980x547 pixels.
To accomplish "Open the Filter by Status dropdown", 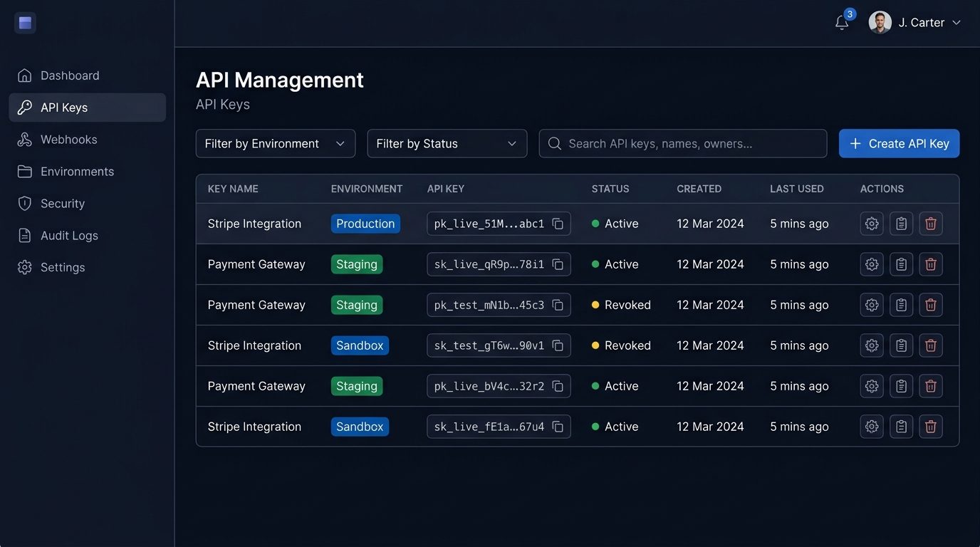I will (447, 143).
